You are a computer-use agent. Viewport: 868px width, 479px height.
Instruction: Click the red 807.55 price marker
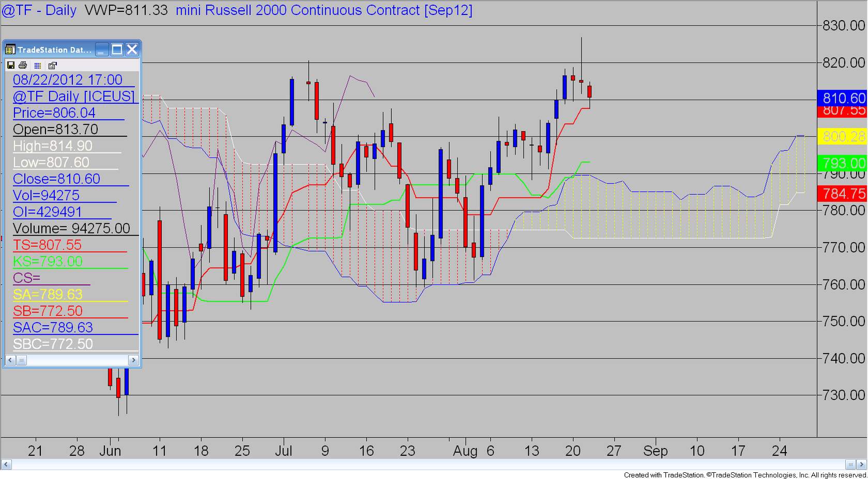click(x=842, y=111)
